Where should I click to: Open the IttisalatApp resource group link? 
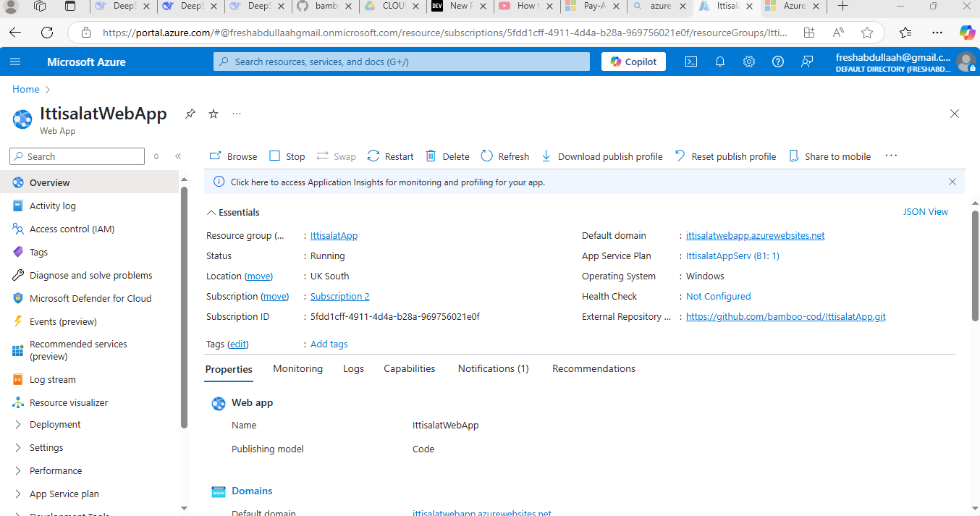334,236
